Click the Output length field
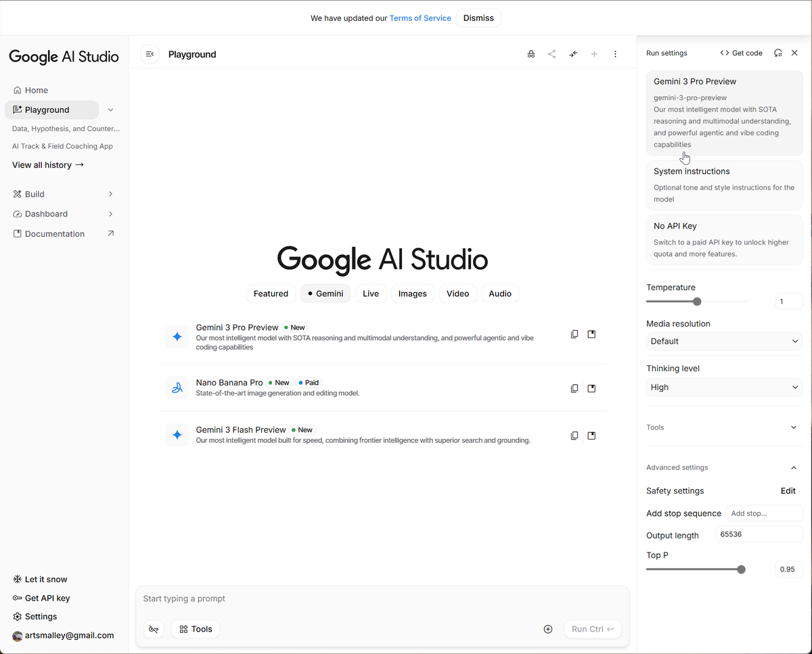This screenshot has height=654, width=812. [x=759, y=534]
